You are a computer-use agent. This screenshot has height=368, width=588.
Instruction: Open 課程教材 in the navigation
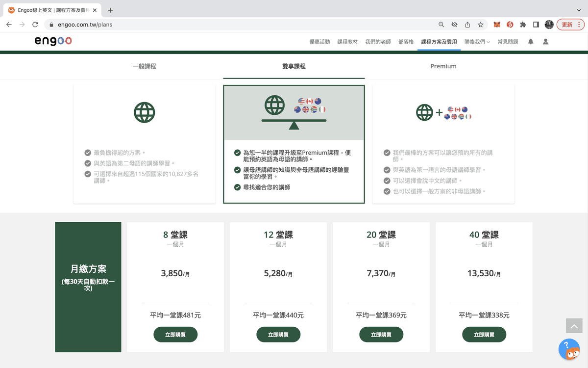[347, 42]
